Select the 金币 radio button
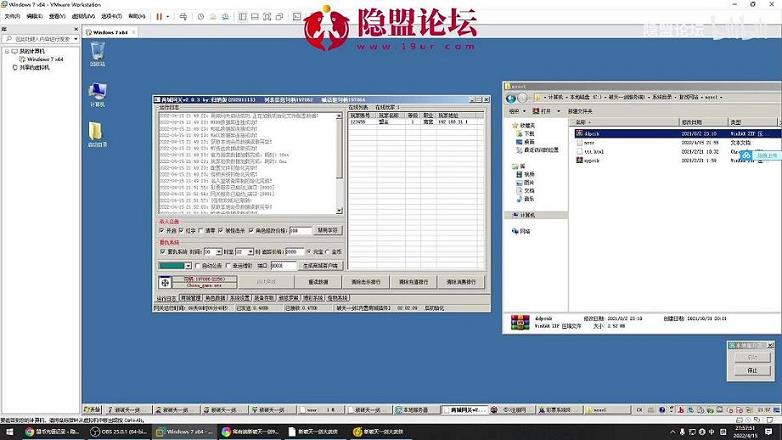 pos(328,252)
